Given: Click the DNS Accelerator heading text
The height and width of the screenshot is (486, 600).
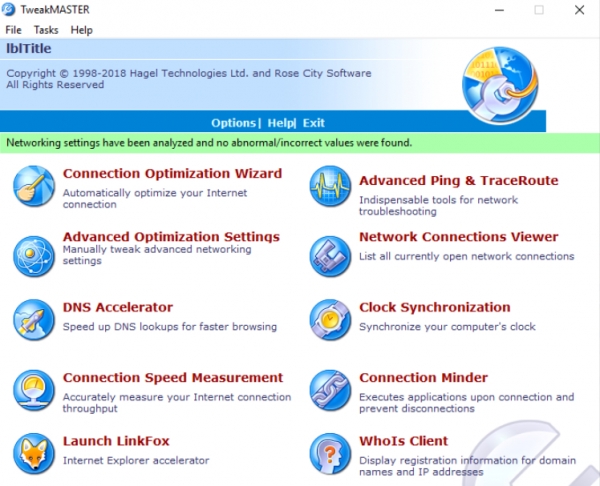Looking at the screenshot, I should point(118,308).
